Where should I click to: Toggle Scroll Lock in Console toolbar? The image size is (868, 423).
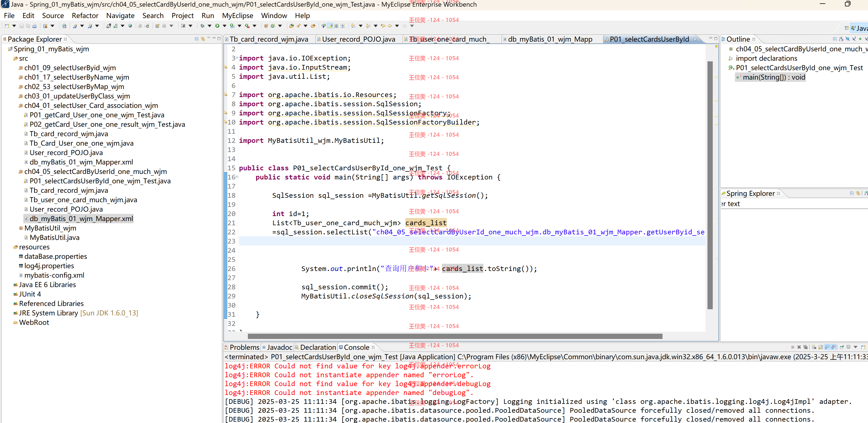[821, 347]
